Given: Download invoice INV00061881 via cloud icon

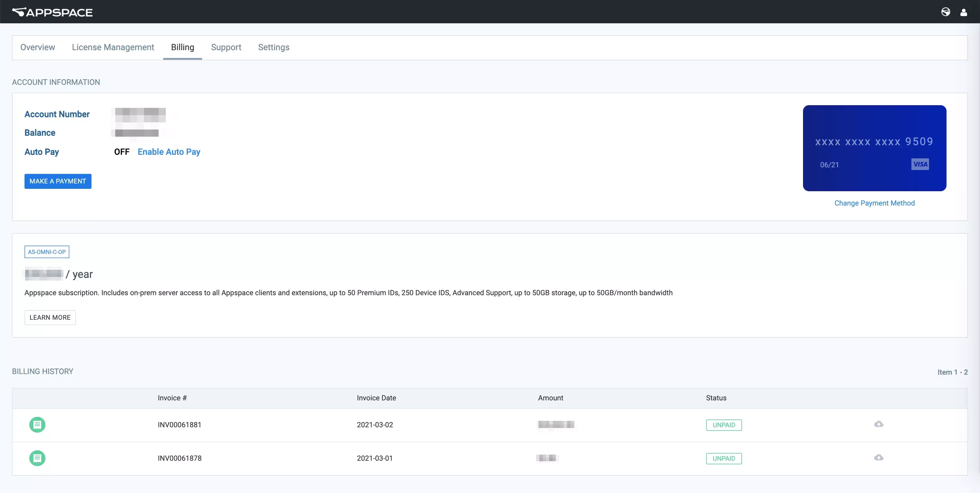Looking at the screenshot, I should point(878,424).
